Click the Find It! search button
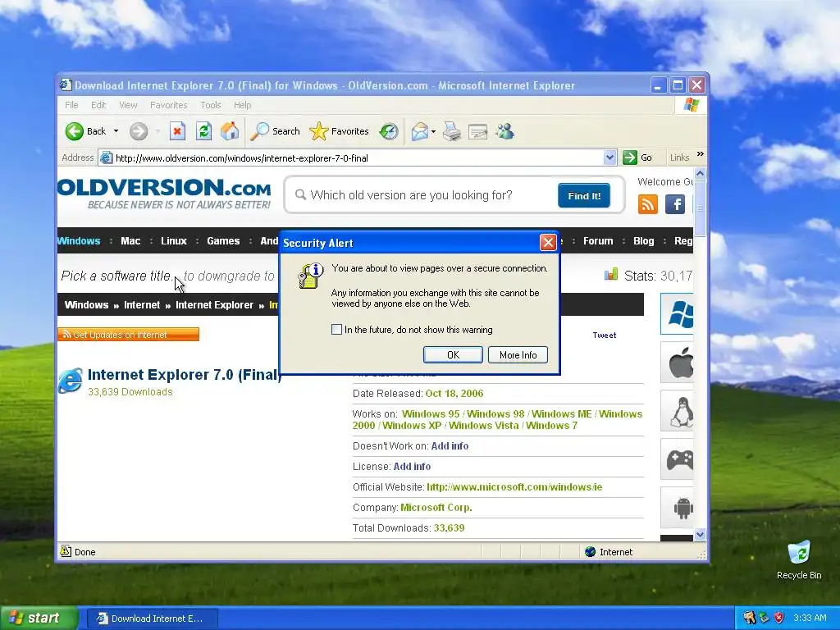The width and height of the screenshot is (840, 630). tap(584, 195)
